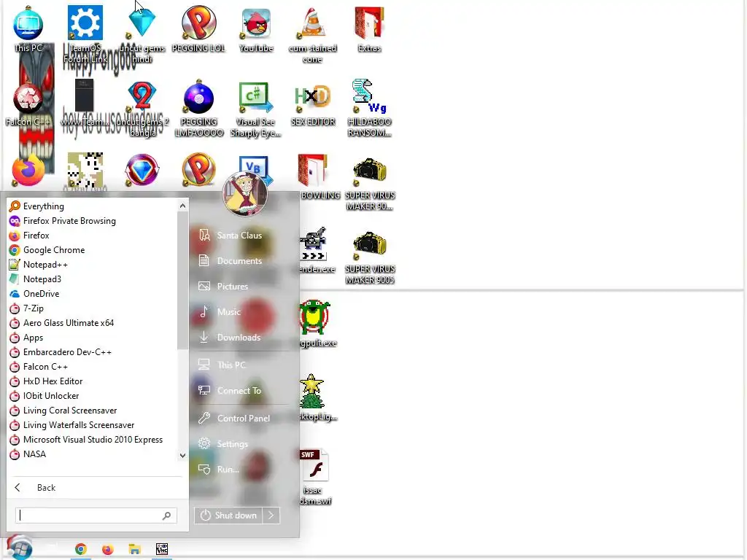This screenshot has width=747, height=560.
Task: Open uncut gems 2 bangla desktop icon
Action: [142, 107]
